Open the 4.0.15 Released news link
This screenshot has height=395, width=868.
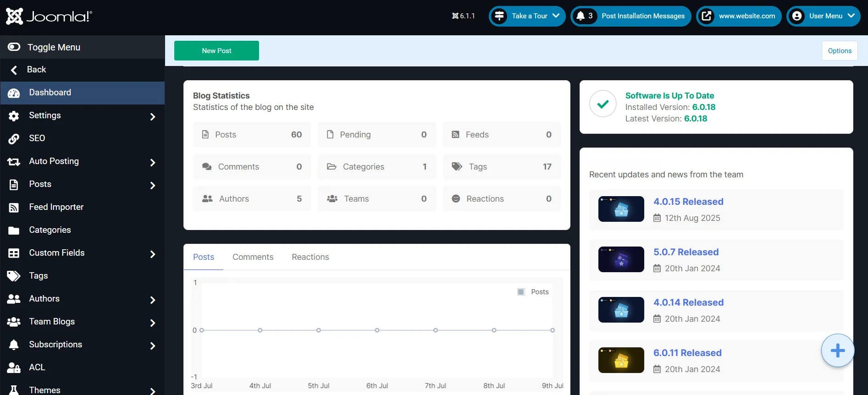coord(688,202)
